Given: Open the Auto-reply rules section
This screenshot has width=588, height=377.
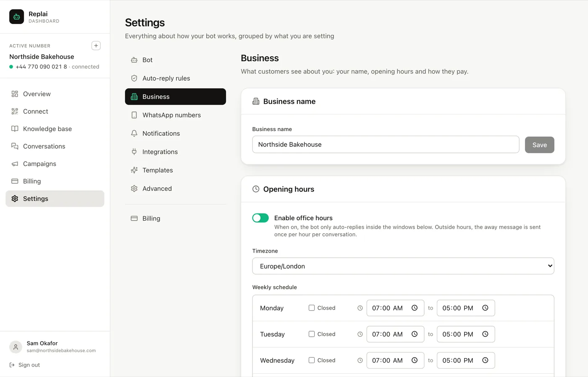Looking at the screenshot, I should pos(176,78).
